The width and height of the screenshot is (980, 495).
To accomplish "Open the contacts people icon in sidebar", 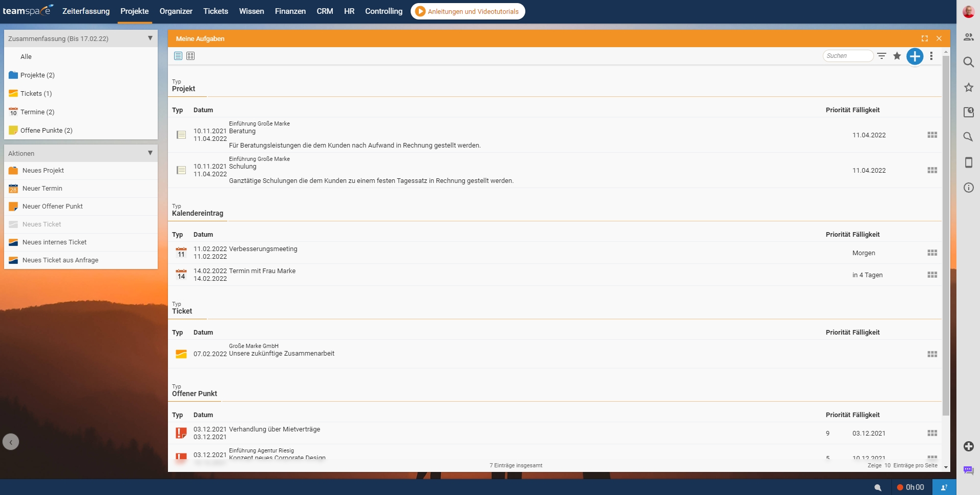I will coord(968,37).
